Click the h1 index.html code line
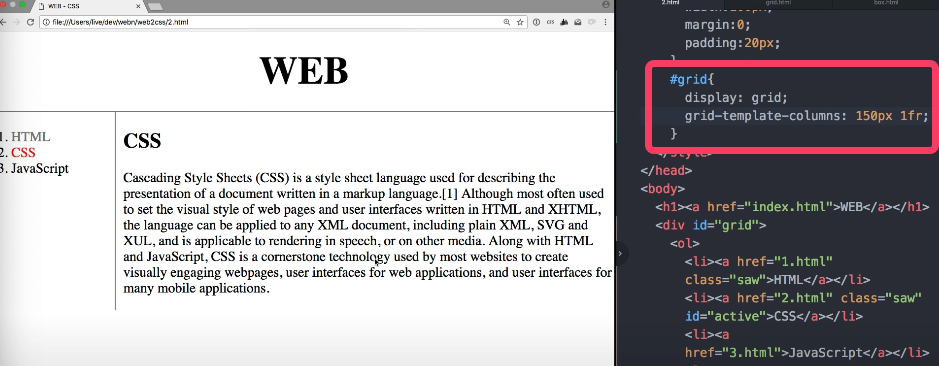The height and width of the screenshot is (366, 939). (792, 207)
